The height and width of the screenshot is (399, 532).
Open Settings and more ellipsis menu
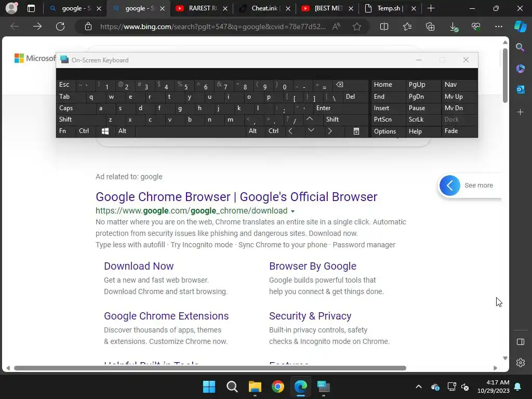[498, 26]
